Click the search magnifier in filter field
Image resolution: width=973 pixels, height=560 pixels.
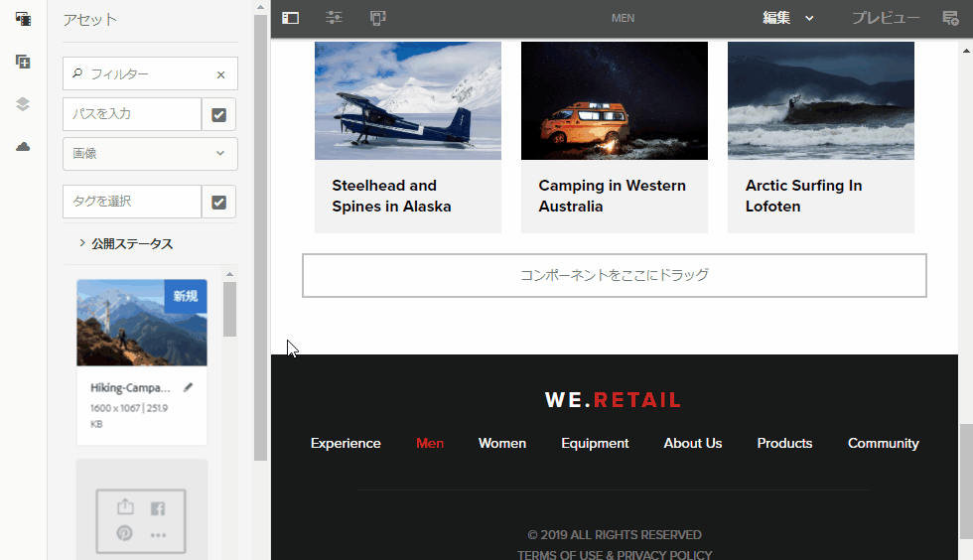[x=77, y=73]
